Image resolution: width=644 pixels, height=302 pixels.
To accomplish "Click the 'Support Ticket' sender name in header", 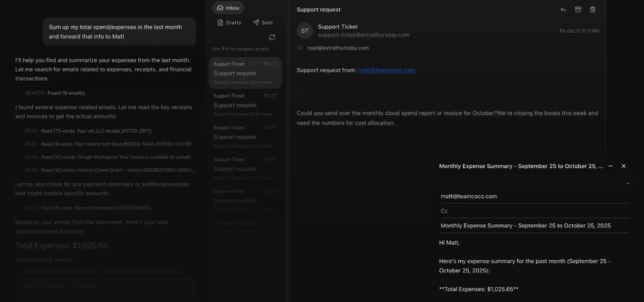I will [x=337, y=26].
